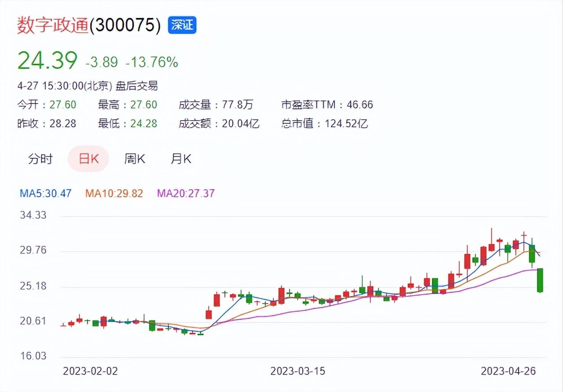563x392 pixels.
Task: Click the 盘后交易 status label
Action: click(x=136, y=86)
